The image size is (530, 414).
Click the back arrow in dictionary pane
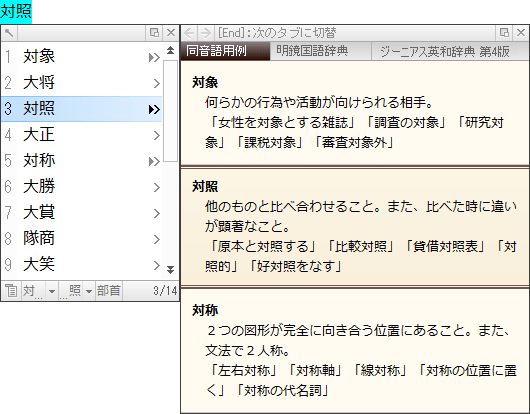(190, 33)
